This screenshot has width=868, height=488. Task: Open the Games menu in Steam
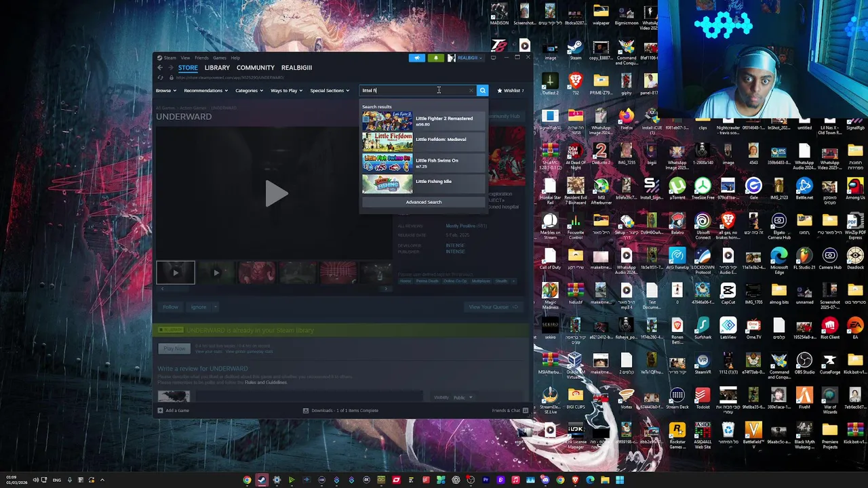[220, 58]
